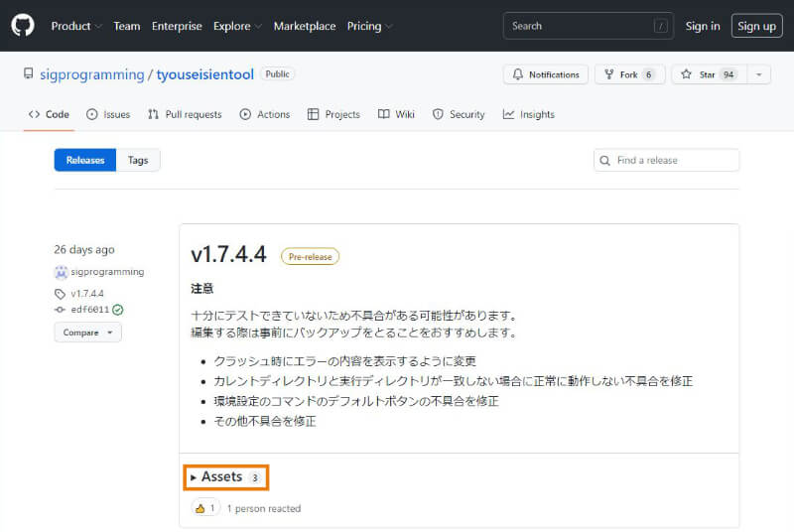Viewport: 794px width, 532px height.
Task: Click the Pre-release label
Action: click(x=310, y=257)
